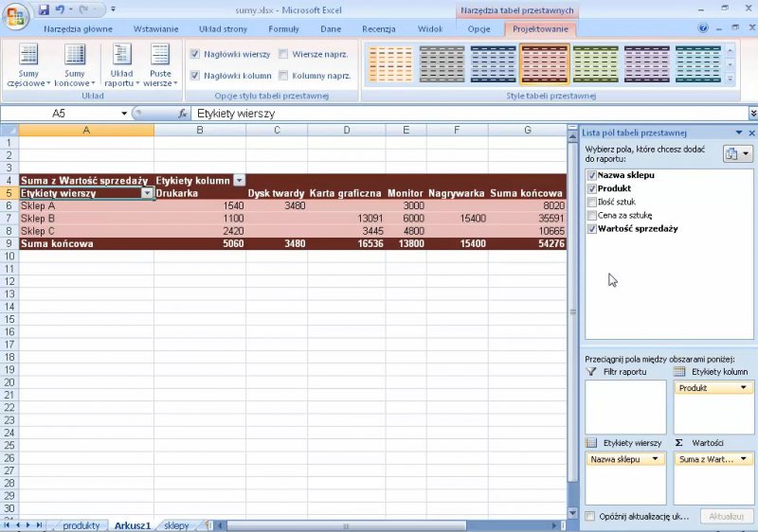
Task: Open the Formuły ribbon tab
Action: (x=283, y=29)
